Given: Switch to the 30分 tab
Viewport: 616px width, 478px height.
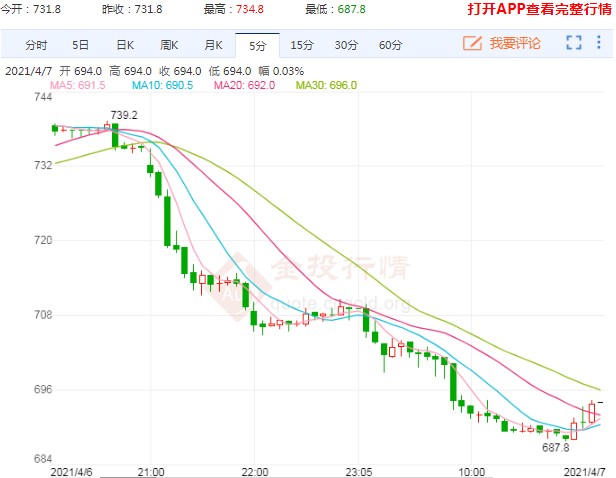Looking at the screenshot, I should [x=346, y=45].
